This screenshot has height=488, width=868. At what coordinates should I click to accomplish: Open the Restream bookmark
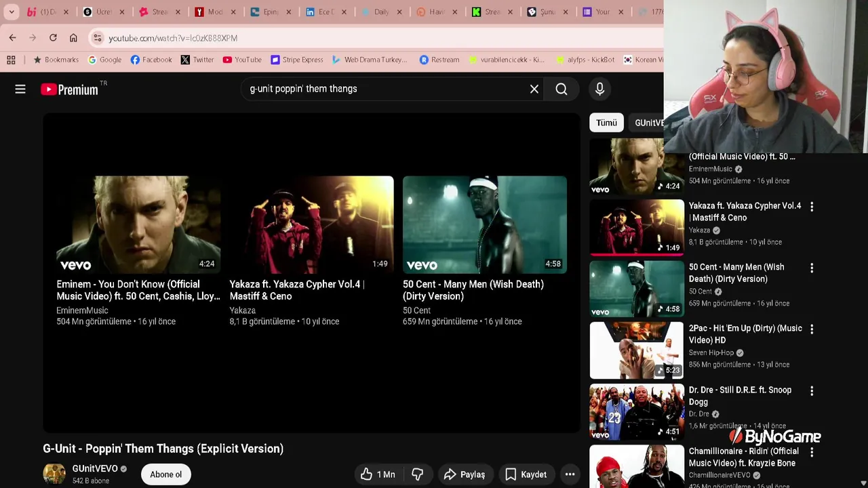pos(439,60)
